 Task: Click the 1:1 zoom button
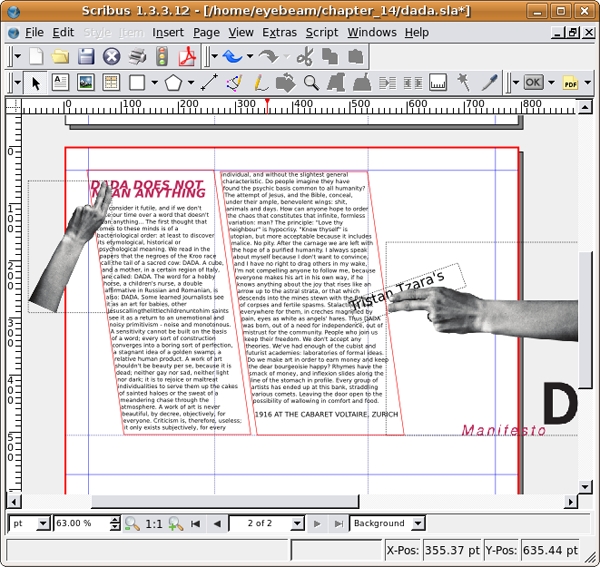click(154, 523)
